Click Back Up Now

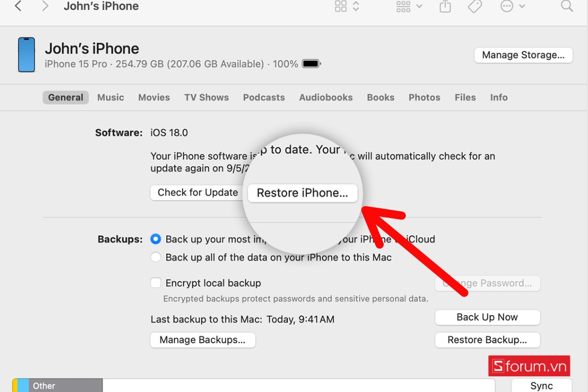tap(488, 317)
